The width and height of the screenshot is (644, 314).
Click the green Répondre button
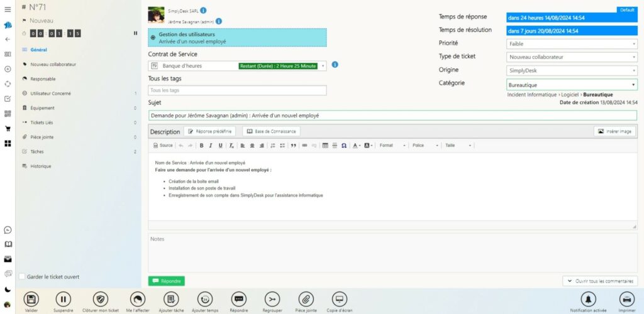tap(167, 281)
